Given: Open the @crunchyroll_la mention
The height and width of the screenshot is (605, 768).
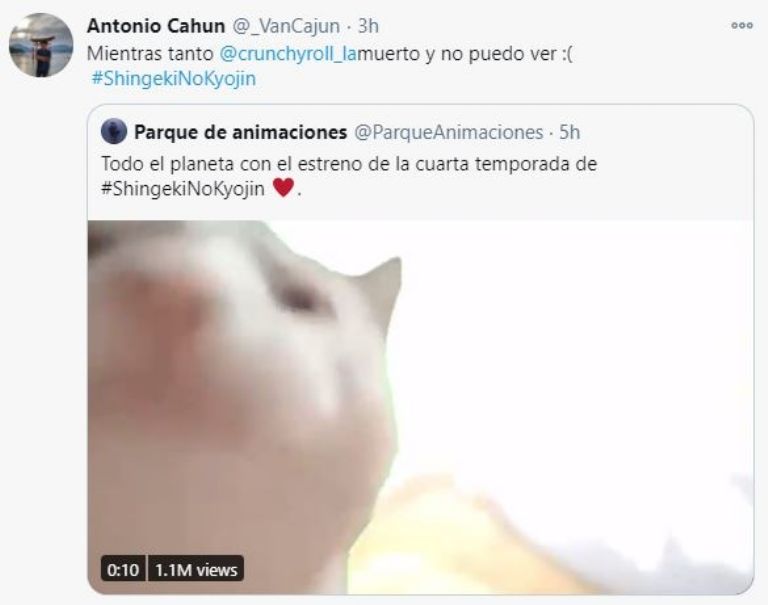Looking at the screenshot, I should [x=288, y=53].
